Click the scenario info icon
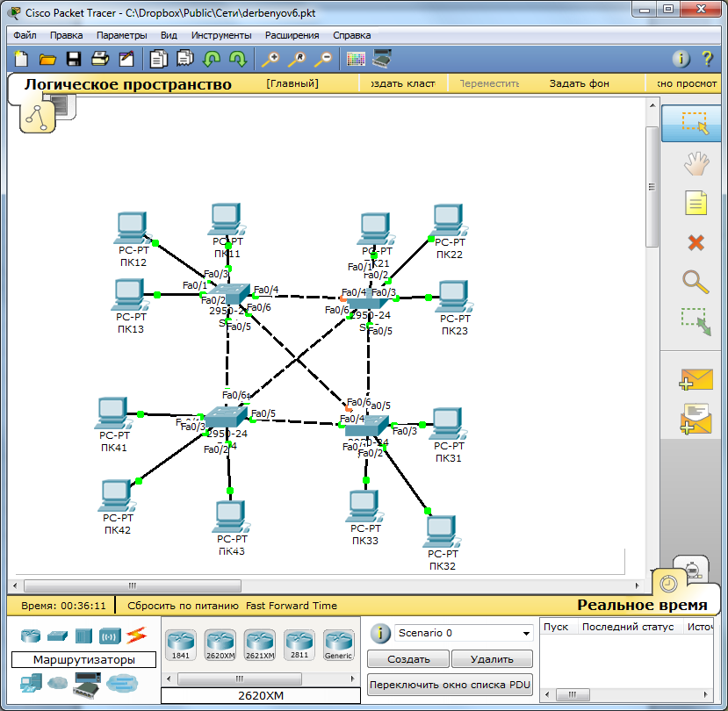This screenshot has width=728, height=711. [x=381, y=633]
